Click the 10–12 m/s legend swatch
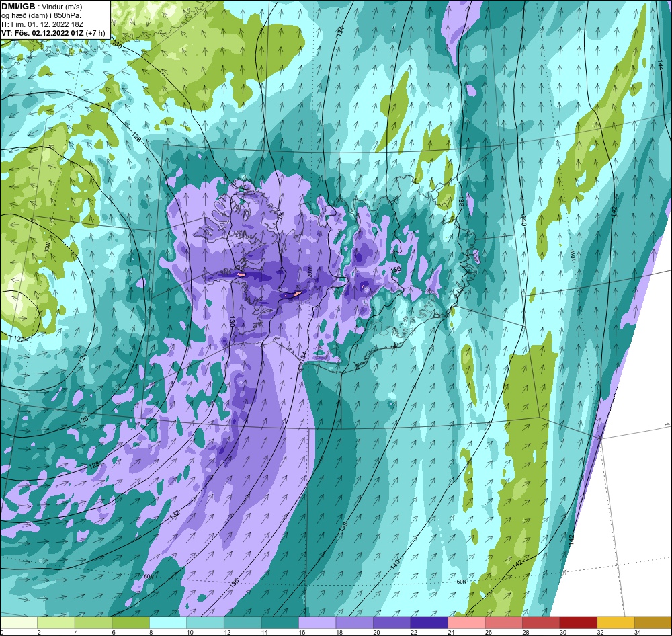The width and height of the screenshot is (672, 636). coord(205,622)
